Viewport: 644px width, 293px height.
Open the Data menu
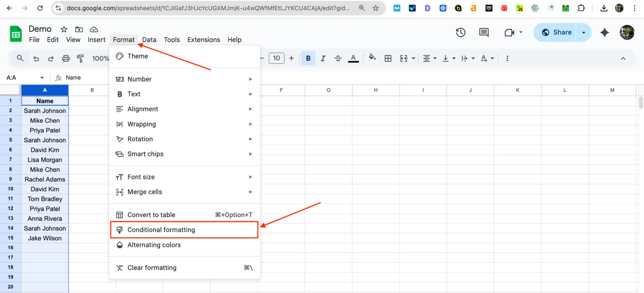pos(149,39)
